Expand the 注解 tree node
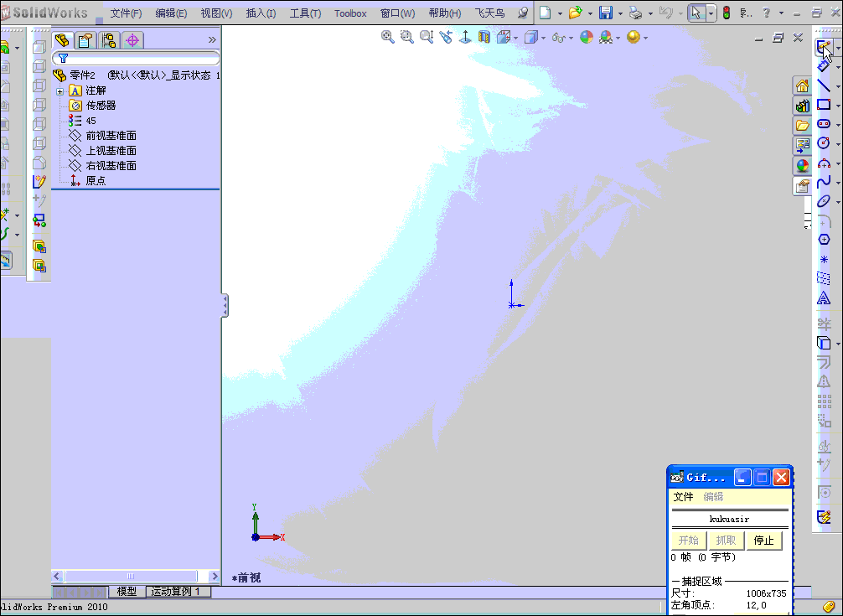The width and height of the screenshot is (843, 616). pyautogui.click(x=60, y=91)
